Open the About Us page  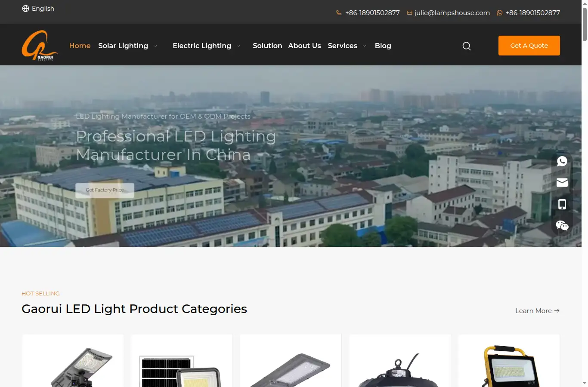pos(304,46)
